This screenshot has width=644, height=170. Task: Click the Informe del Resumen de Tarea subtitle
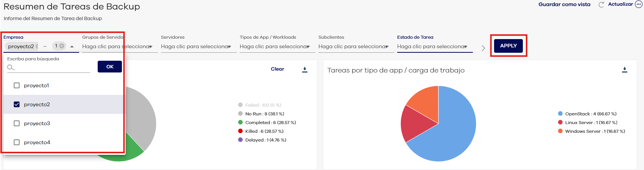[53, 18]
